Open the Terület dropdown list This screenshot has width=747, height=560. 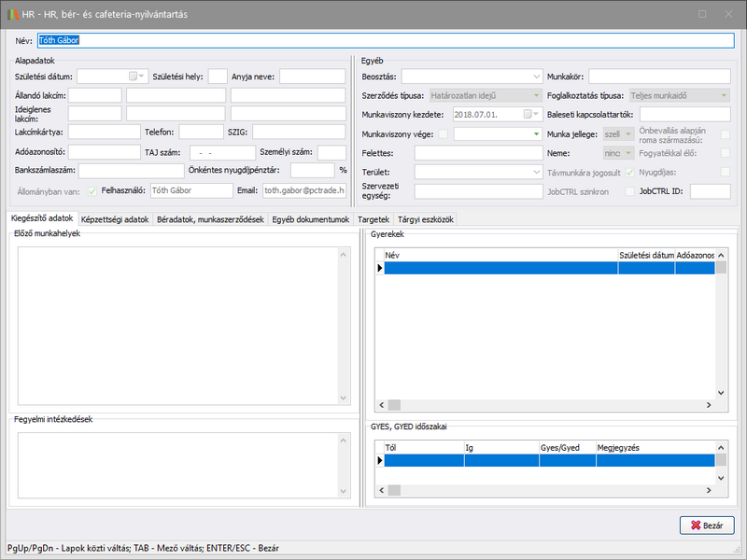[x=536, y=172]
